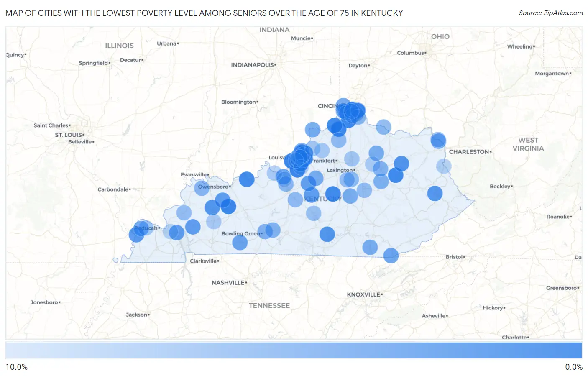Click the Morgantown city label
Viewport: 588px width, 376px height.
point(552,74)
